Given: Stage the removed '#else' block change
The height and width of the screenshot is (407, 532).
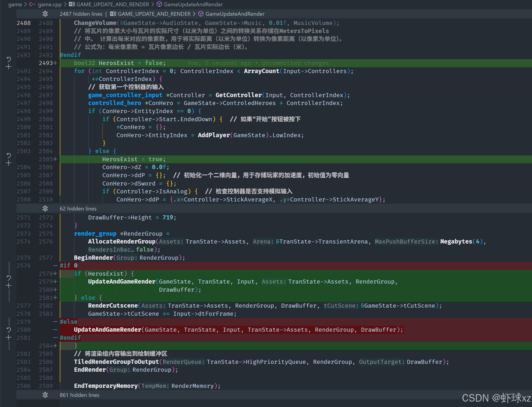Looking at the screenshot, I should (x=9, y=338).
